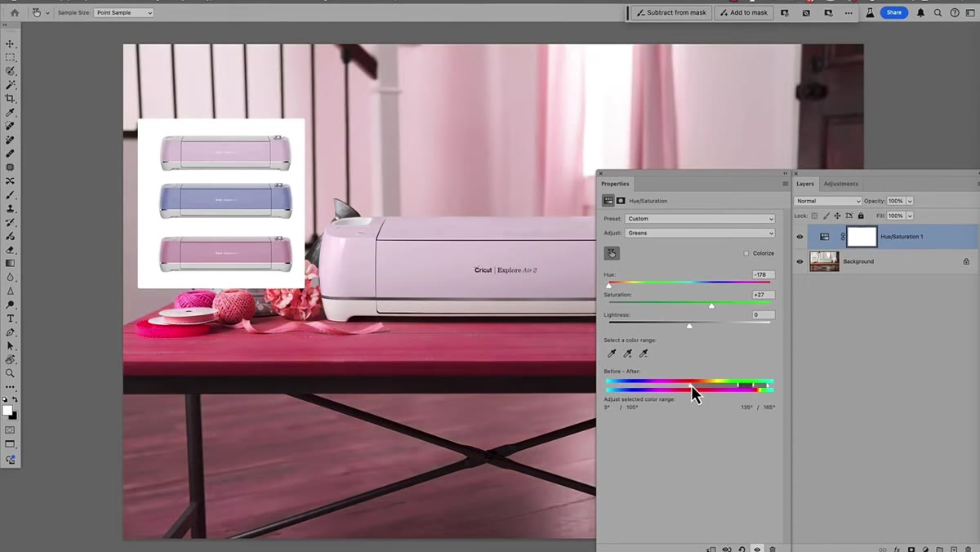The height and width of the screenshot is (552, 980).
Task: Open the Preset dropdown showing Custom
Action: pos(700,219)
